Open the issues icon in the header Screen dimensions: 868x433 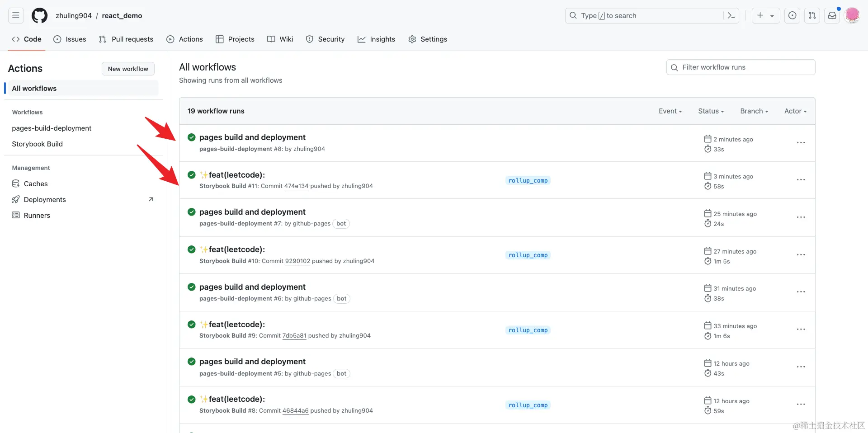click(792, 16)
